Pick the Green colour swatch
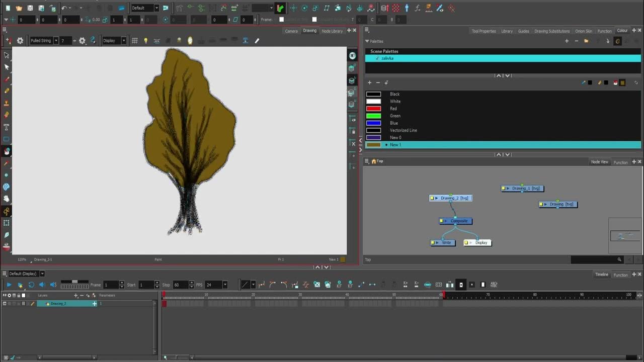Screen dimensions: 644x362 click(373, 116)
